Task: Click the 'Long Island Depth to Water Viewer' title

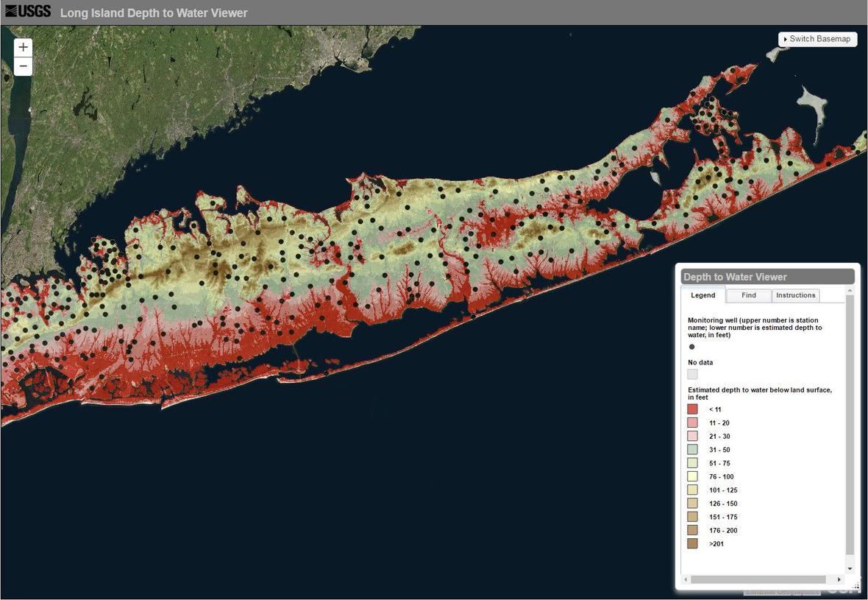Action: [154, 13]
